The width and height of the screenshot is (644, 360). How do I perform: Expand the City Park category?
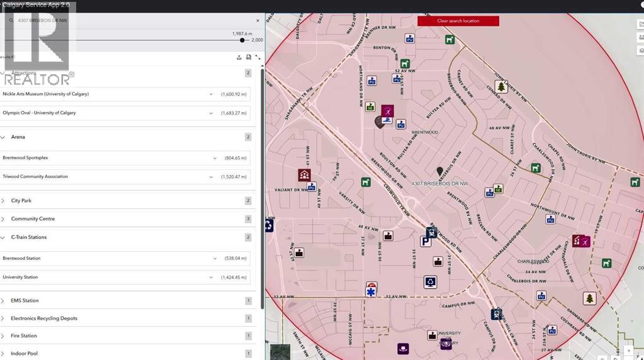click(x=3, y=201)
